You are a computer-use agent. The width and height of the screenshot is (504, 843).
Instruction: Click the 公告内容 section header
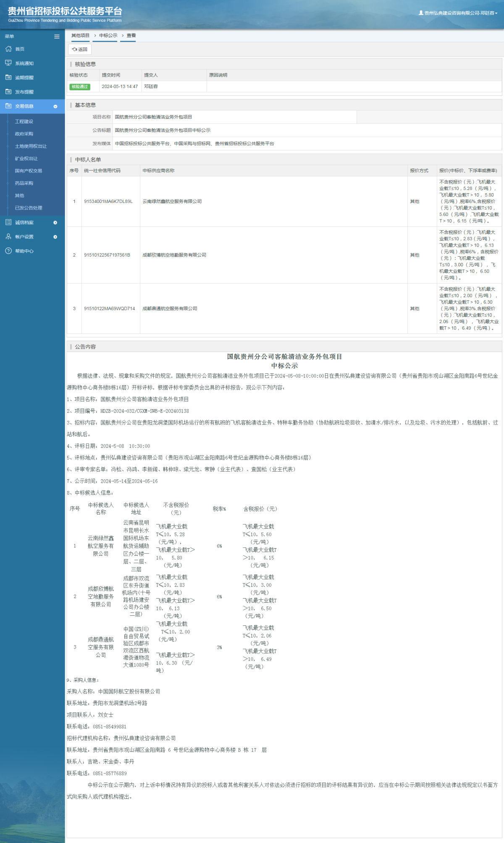point(85,347)
